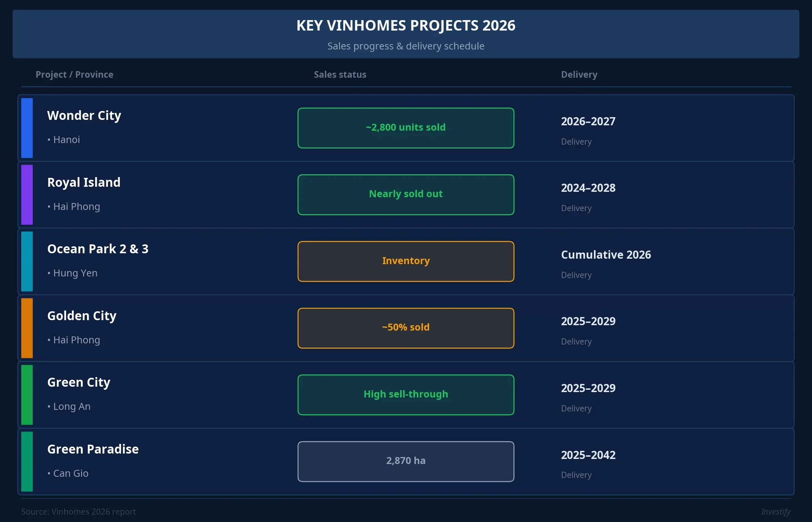Select the Royal Island purple accent bar
Screen dimensions: 812x522
(27, 194)
